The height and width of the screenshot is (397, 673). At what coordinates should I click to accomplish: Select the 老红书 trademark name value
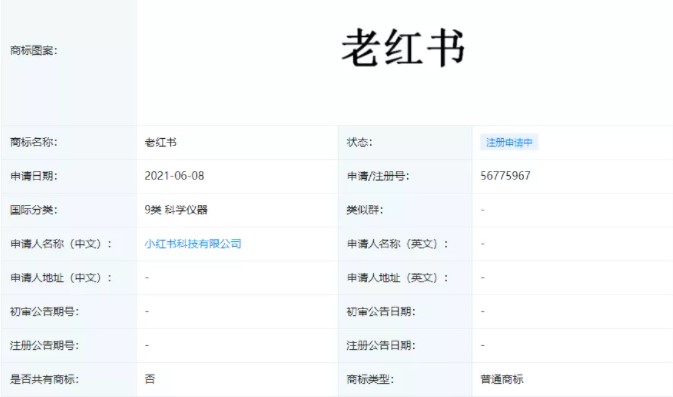161,142
